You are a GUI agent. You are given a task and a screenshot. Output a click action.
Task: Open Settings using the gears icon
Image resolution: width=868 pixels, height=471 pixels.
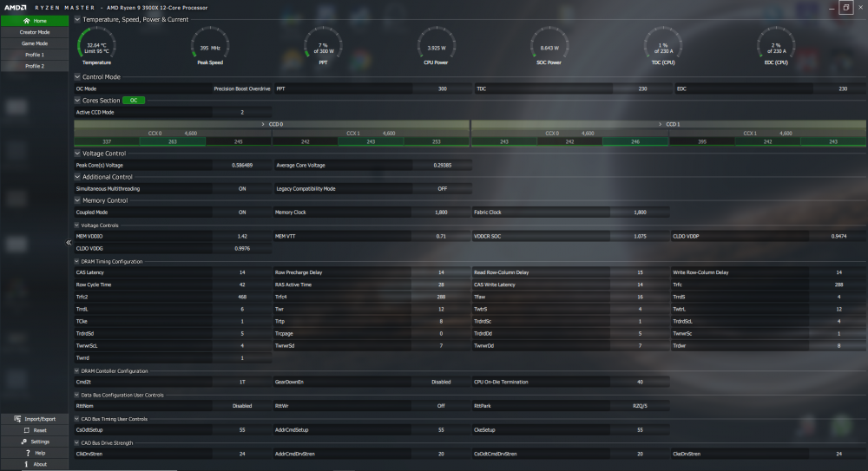[x=23, y=442]
